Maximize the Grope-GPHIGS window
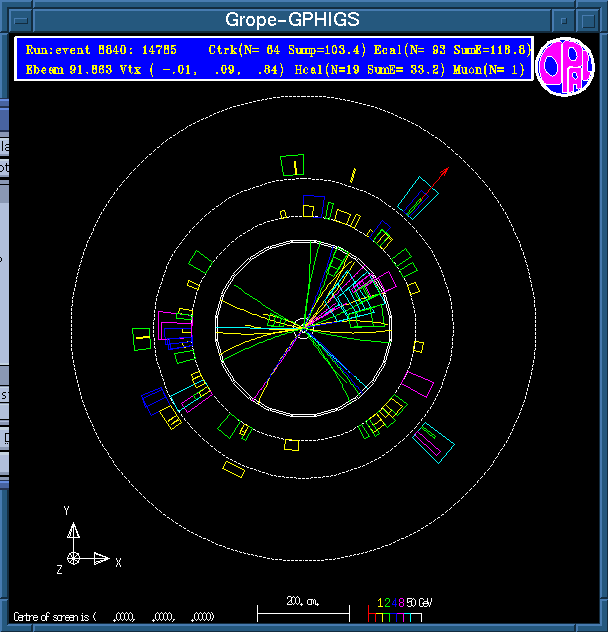The image size is (608, 632). pyautogui.click(x=589, y=19)
